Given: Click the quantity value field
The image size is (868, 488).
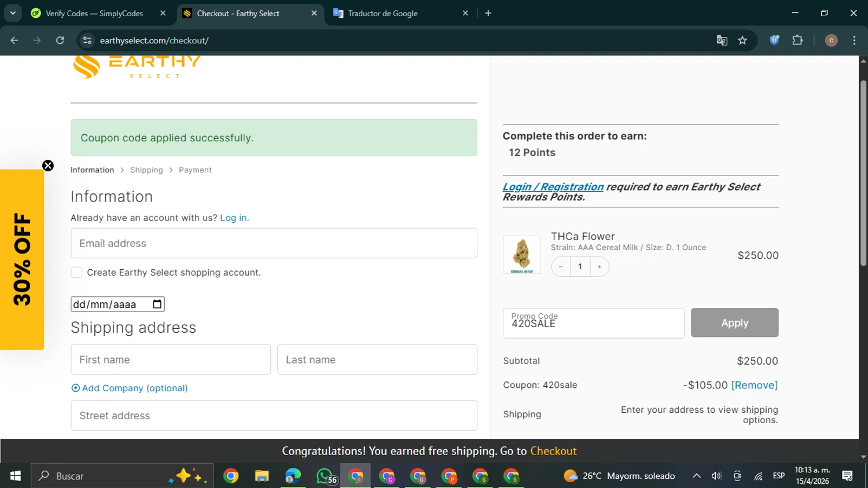Looking at the screenshot, I should pyautogui.click(x=580, y=267).
